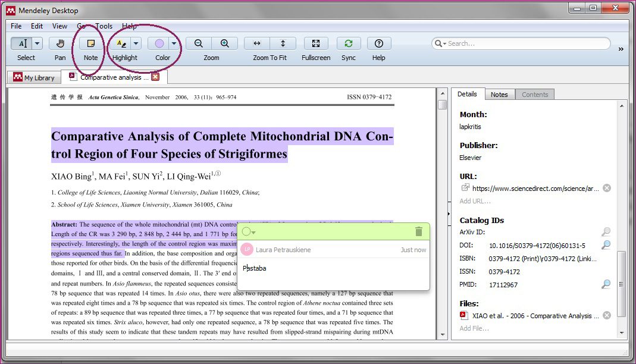
Task: Close the Comparative analysis document tab
Action: (155, 77)
